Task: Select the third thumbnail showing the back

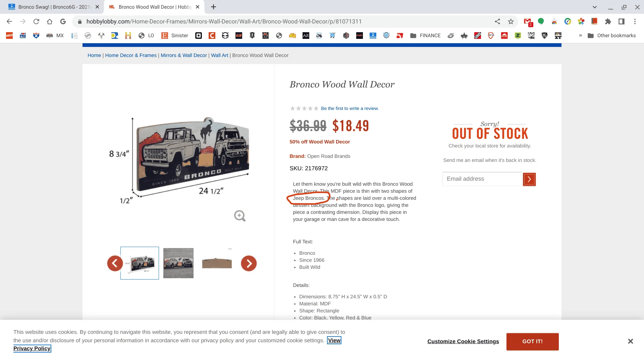Action: pos(217,263)
